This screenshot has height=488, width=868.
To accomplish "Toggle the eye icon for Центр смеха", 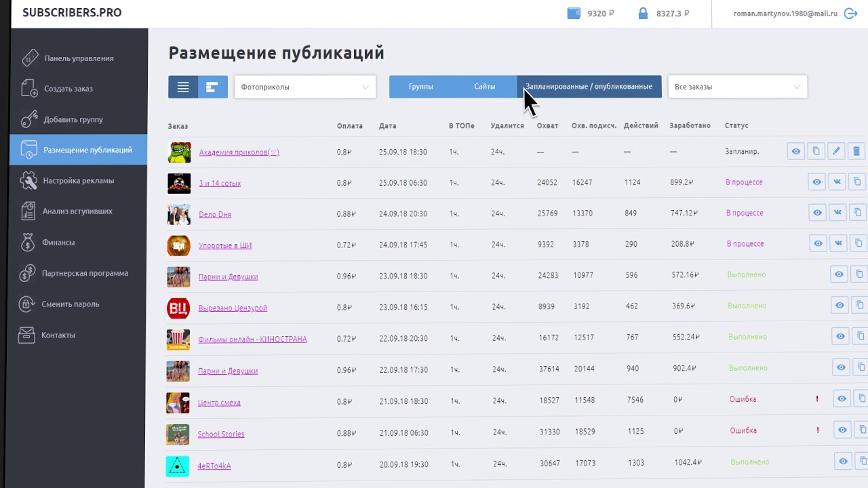I will [x=842, y=399].
